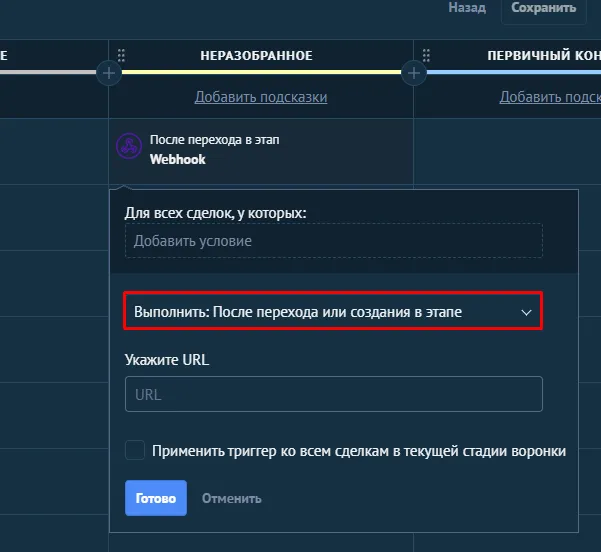601x552 pixels.
Task: Grab the НЕРАЗОБРАННОЕ column drag handle
Action: (x=121, y=56)
